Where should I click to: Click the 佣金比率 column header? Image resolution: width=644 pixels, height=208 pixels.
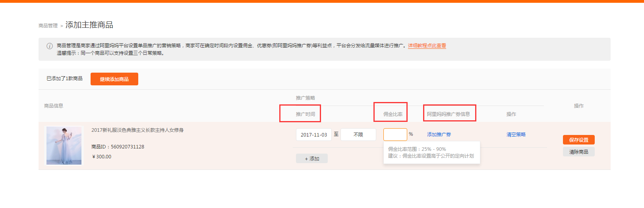(x=393, y=114)
